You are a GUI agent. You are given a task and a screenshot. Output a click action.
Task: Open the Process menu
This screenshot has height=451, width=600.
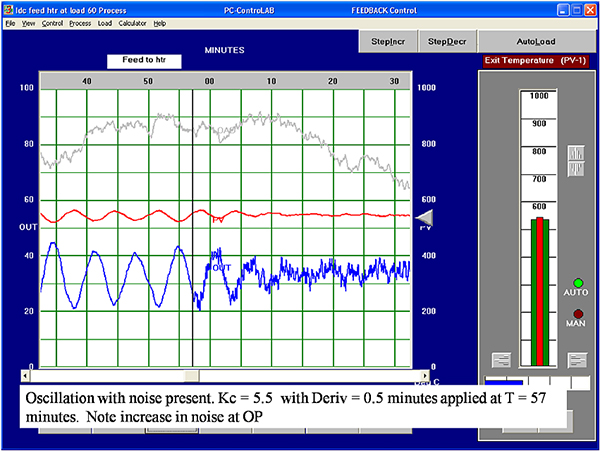click(80, 23)
